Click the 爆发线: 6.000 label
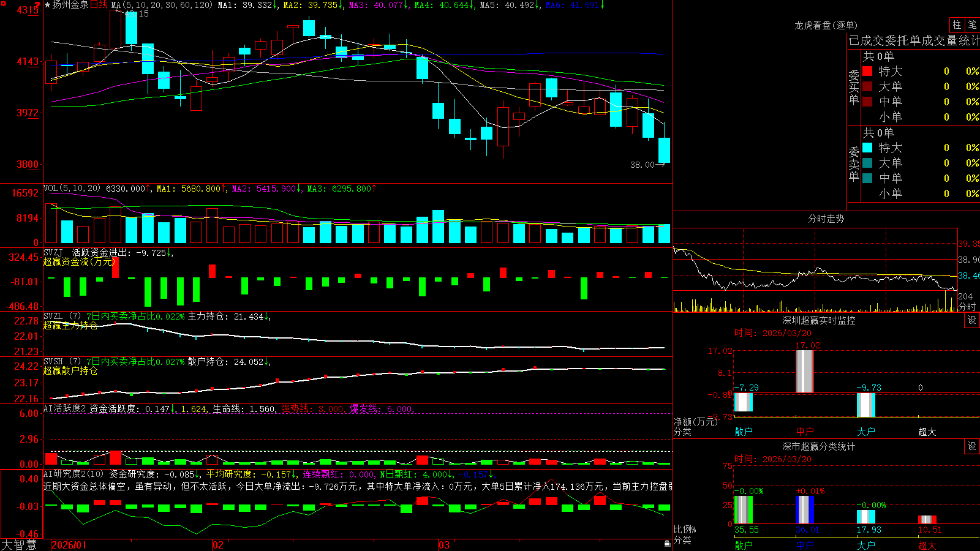This screenshot has width=980, height=551. [381, 408]
